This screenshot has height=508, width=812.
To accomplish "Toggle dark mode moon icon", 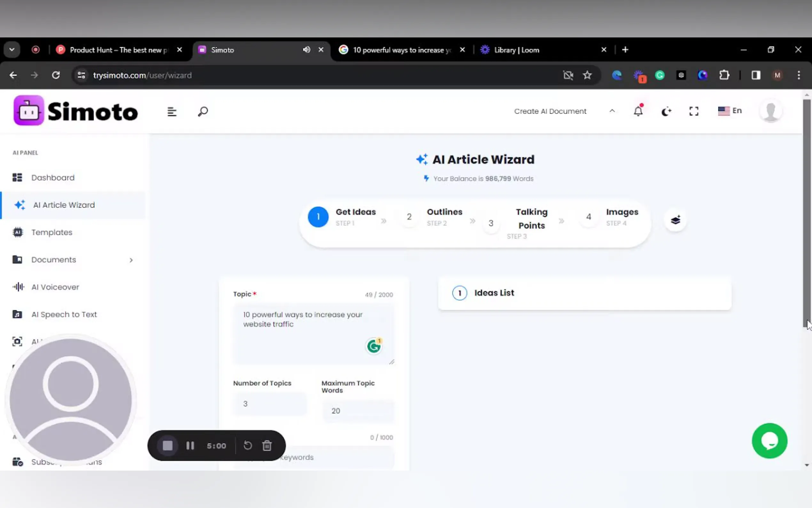I will (666, 111).
